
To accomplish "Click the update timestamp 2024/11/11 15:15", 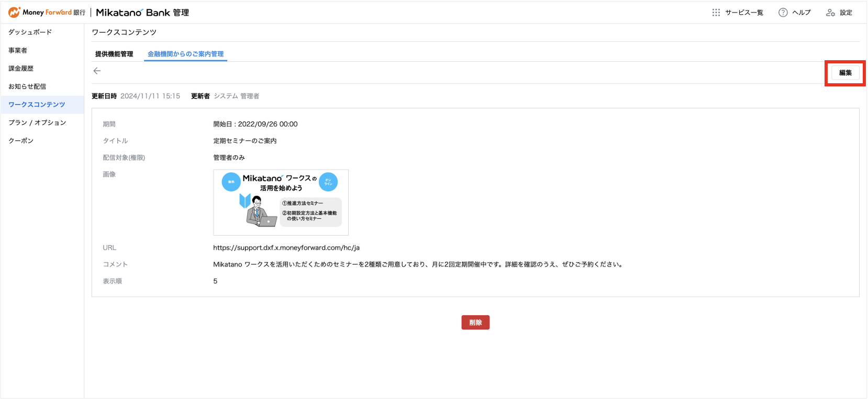I will point(150,96).
